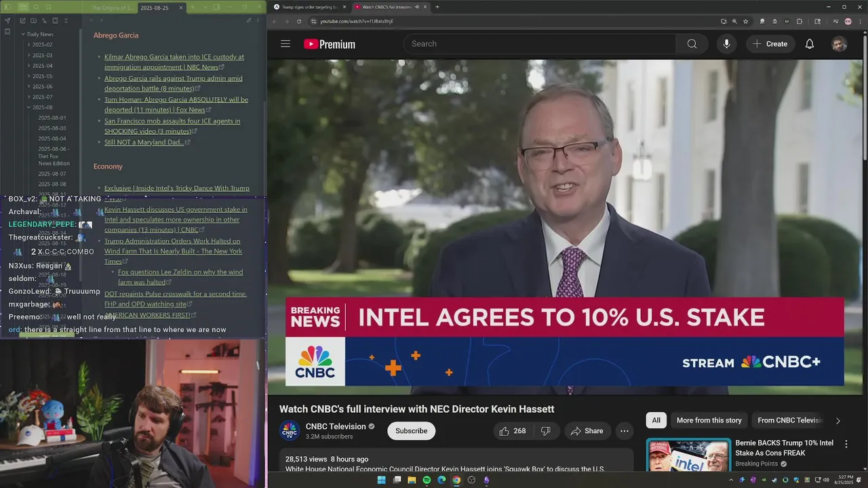868x488 pixels.
Task: Open YouTube hamburger guide menu
Action: (285, 44)
